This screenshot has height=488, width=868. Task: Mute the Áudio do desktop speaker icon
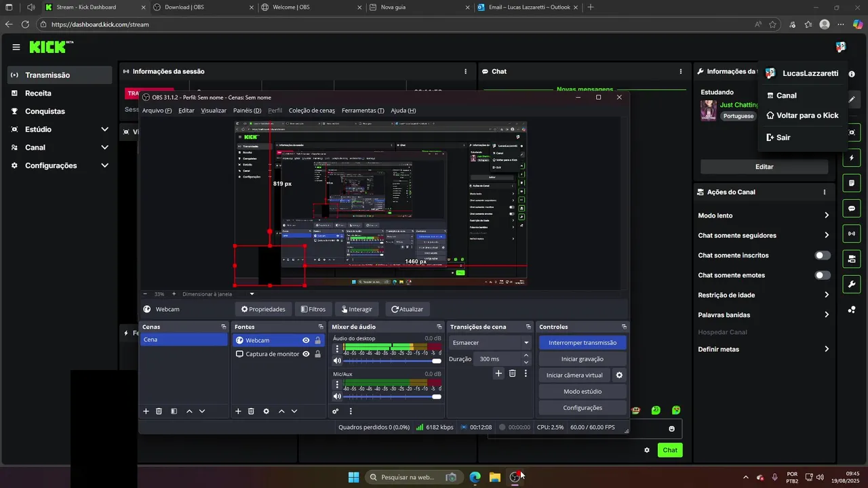[x=337, y=361]
